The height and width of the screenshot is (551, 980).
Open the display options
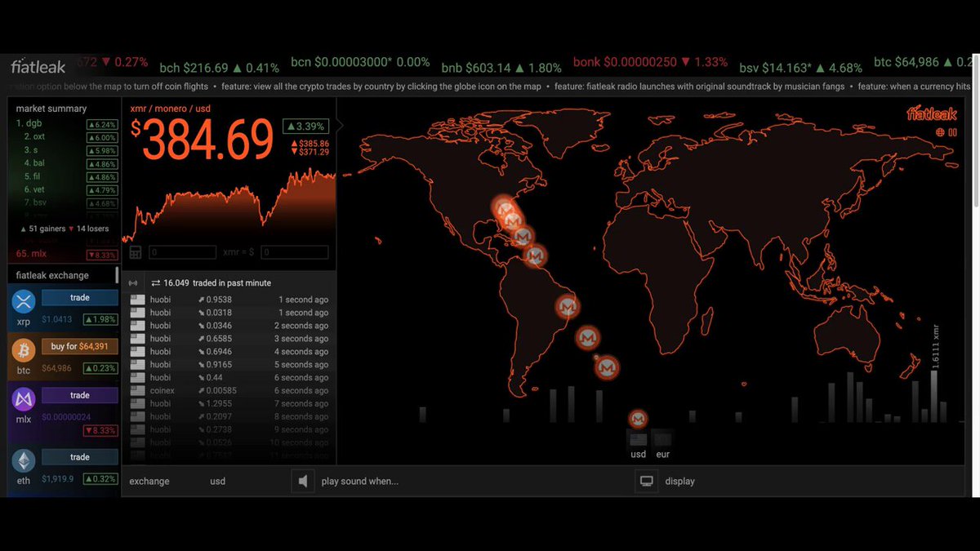point(679,482)
